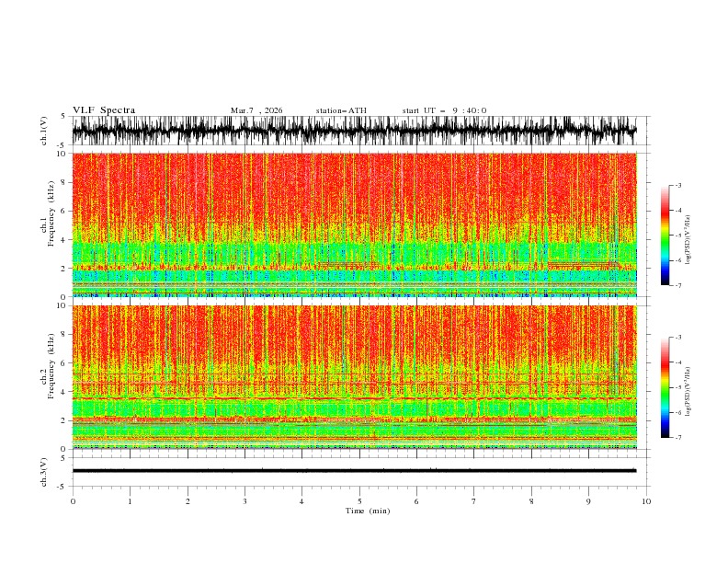Click the time-axis tick label "5"
Viewport: 728px width, 563px height.
(x=359, y=501)
